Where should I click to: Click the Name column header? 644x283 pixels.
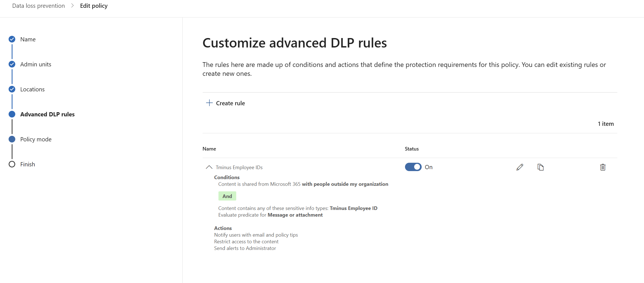coord(209,149)
